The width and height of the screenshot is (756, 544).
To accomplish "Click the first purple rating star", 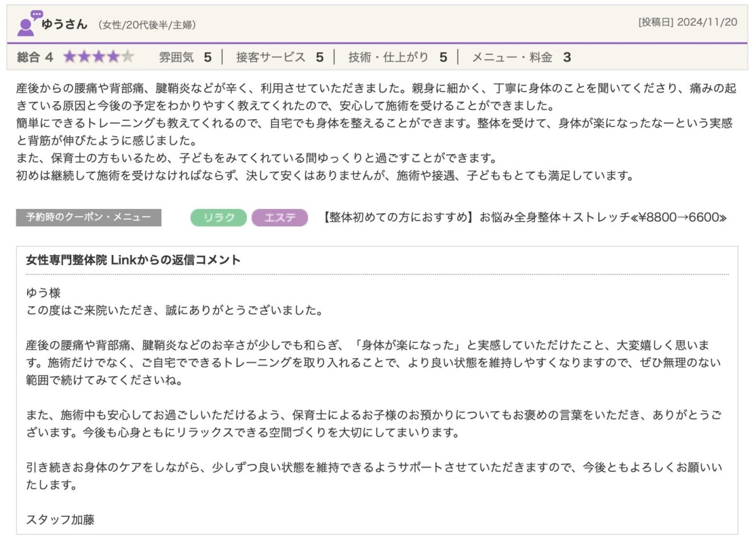I will coord(69,57).
